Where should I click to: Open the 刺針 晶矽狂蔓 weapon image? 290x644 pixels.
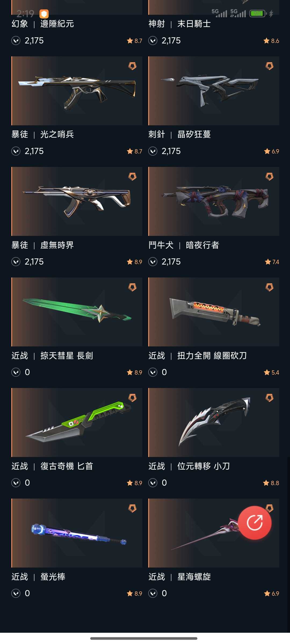click(x=214, y=91)
